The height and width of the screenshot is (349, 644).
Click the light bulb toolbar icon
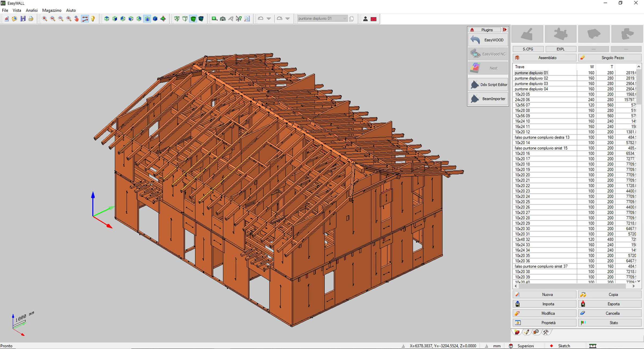(93, 19)
